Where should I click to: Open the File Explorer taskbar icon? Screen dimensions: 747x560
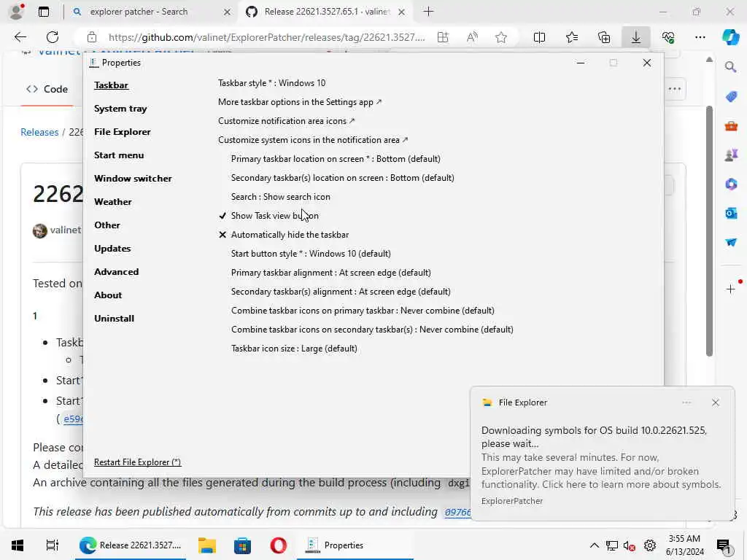coord(207,545)
